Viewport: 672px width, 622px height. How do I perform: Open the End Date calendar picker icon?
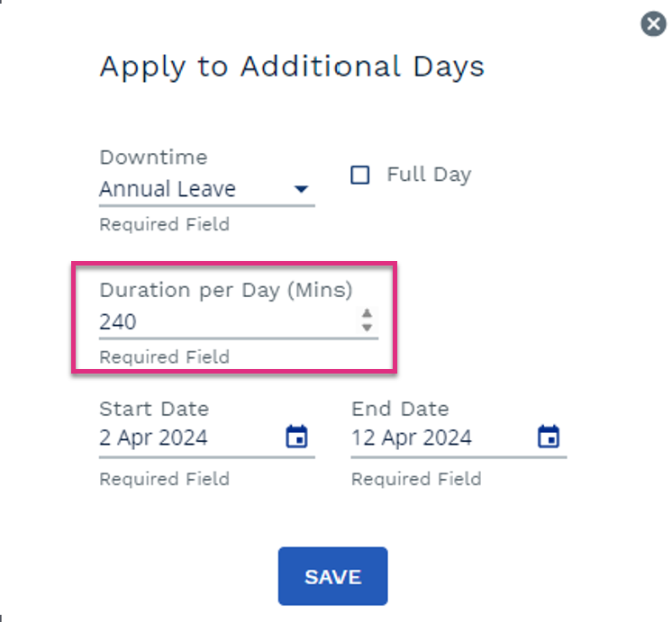[x=549, y=437]
